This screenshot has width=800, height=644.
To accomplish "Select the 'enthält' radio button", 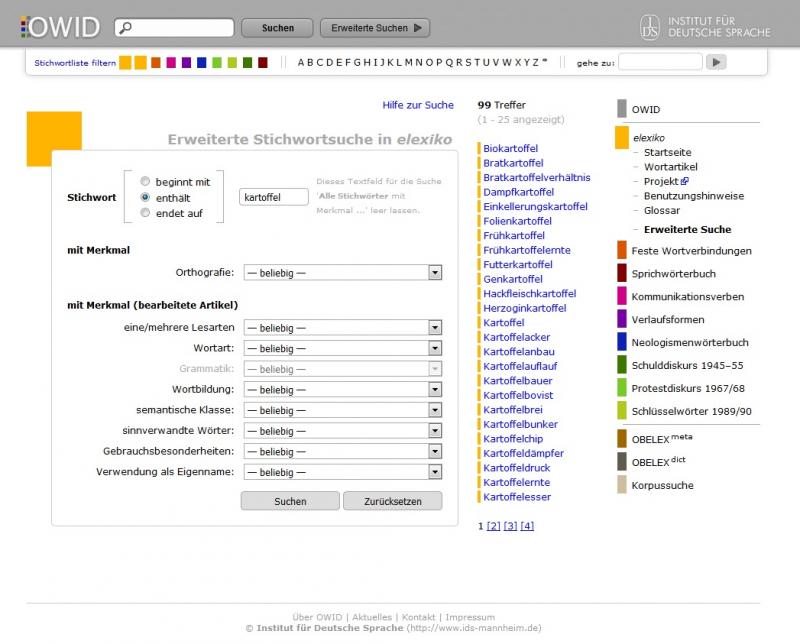I will click(x=145, y=197).
